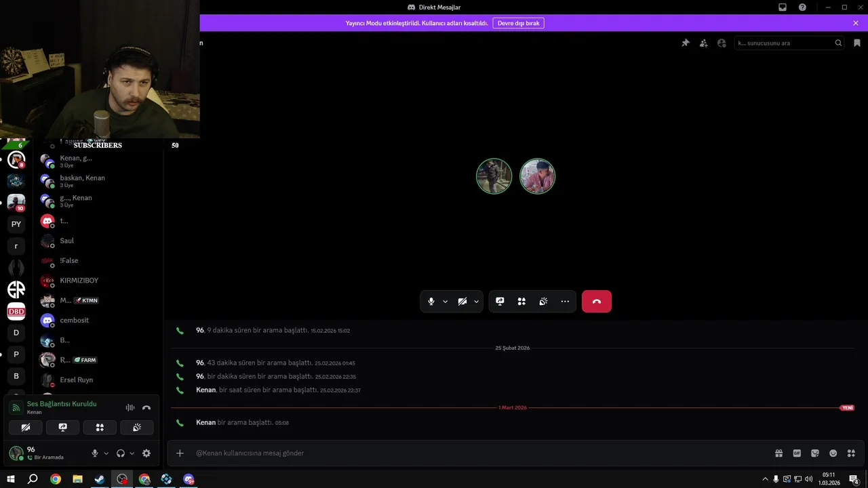Image resolution: width=868 pixels, height=488 pixels.
Task: Add friends to this DM
Action: pos(703,43)
